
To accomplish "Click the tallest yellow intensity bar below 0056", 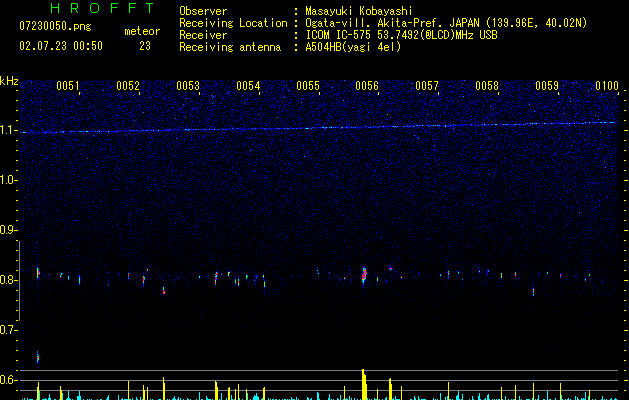I will [364, 384].
